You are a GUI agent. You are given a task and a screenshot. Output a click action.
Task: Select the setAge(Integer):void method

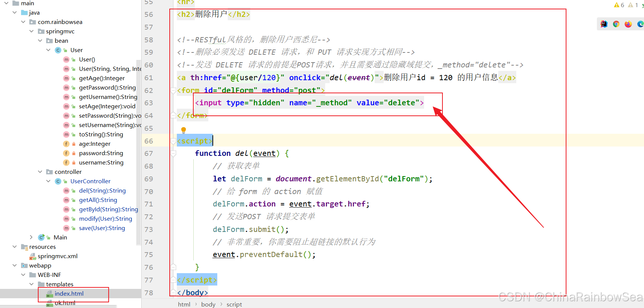tap(107, 106)
